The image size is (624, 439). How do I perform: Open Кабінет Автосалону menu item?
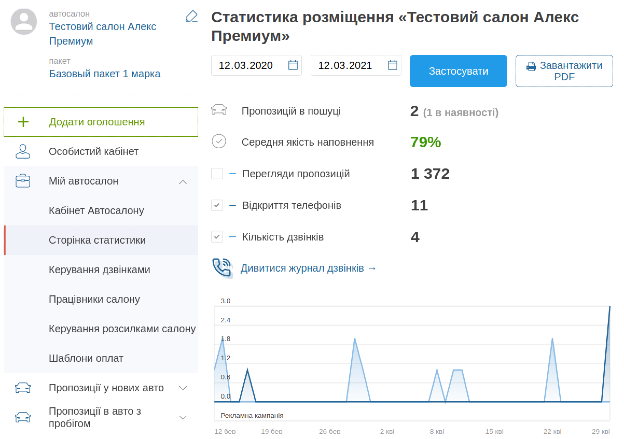coord(101,211)
